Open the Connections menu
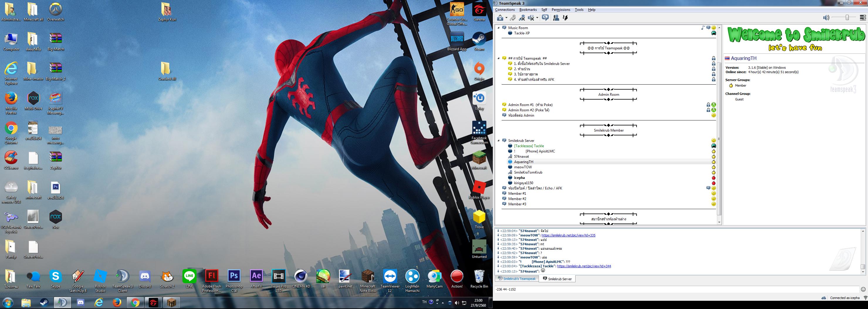The height and width of the screenshot is (309, 868). point(505,10)
